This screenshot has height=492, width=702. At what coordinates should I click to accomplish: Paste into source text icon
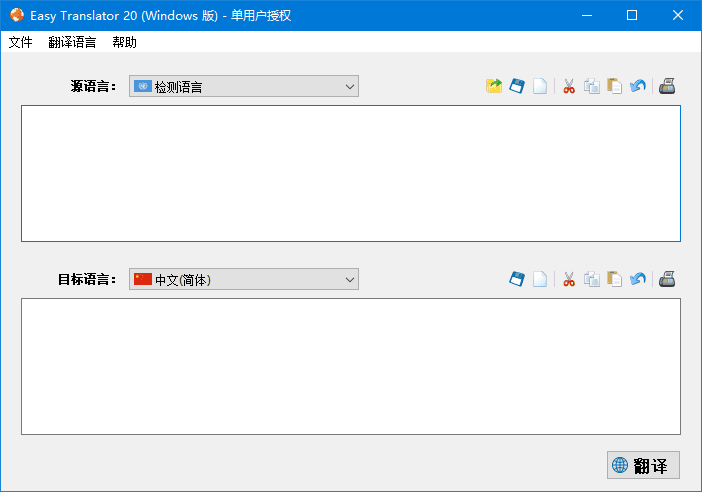click(615, 86)
